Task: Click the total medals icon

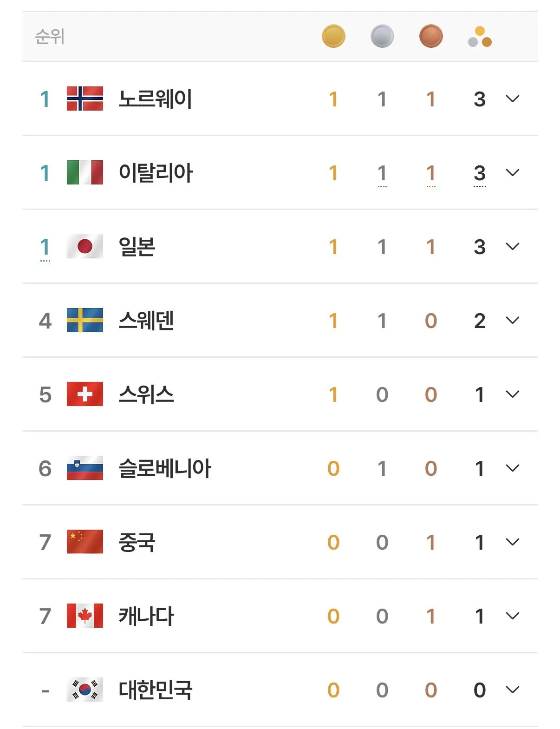Action: click(480, 37)
